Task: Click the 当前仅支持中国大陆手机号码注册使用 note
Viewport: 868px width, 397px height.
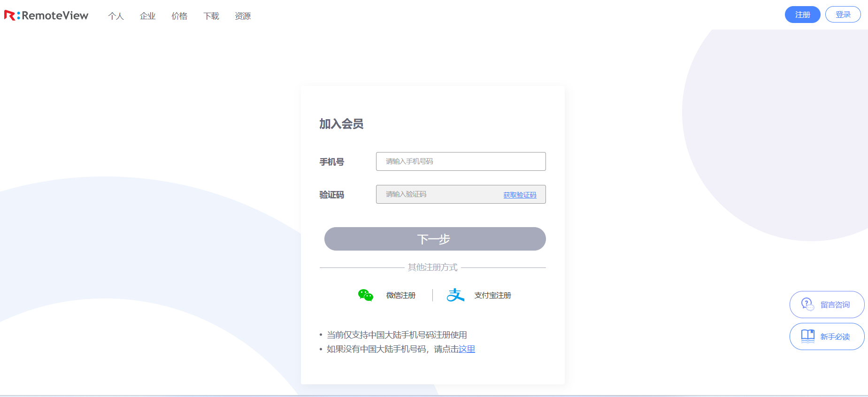Action: click(x=397, y=335)
